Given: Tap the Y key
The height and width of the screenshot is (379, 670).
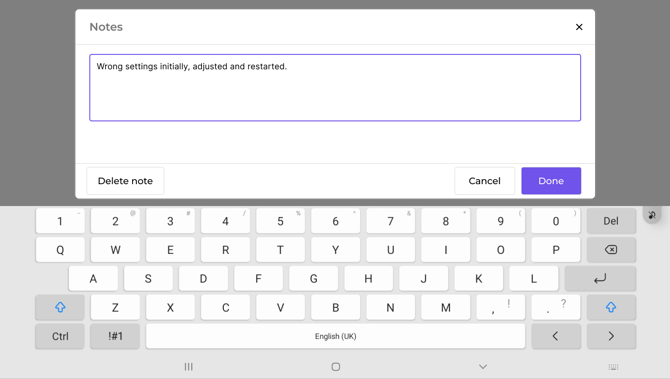Looking at the screenshot, I should tap(335, 250).
